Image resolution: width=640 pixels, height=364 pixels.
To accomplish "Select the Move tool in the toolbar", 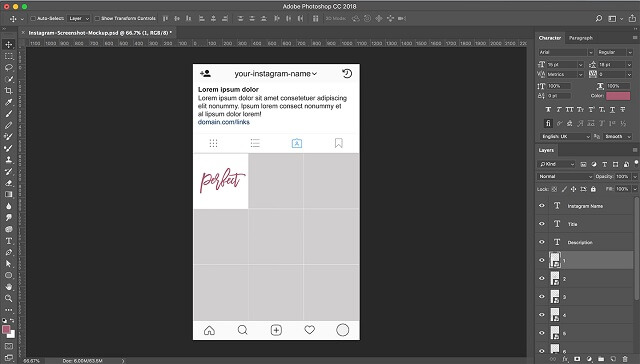I will (x=9, y=44).
